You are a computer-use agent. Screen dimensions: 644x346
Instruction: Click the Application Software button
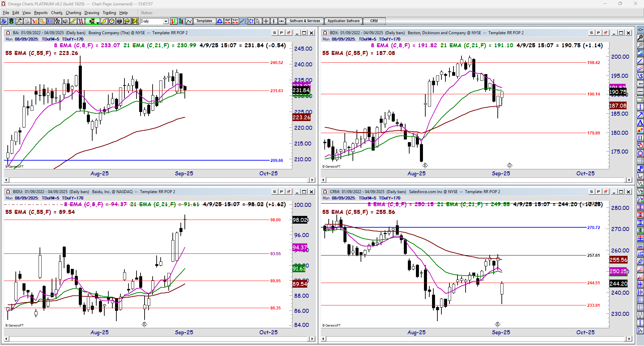[343, 21]
